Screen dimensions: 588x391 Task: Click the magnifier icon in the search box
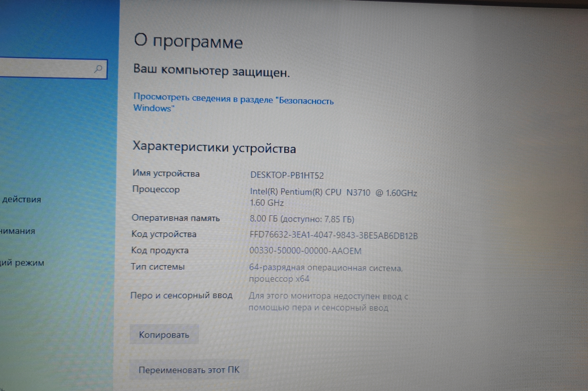click(x=98, y=69)
